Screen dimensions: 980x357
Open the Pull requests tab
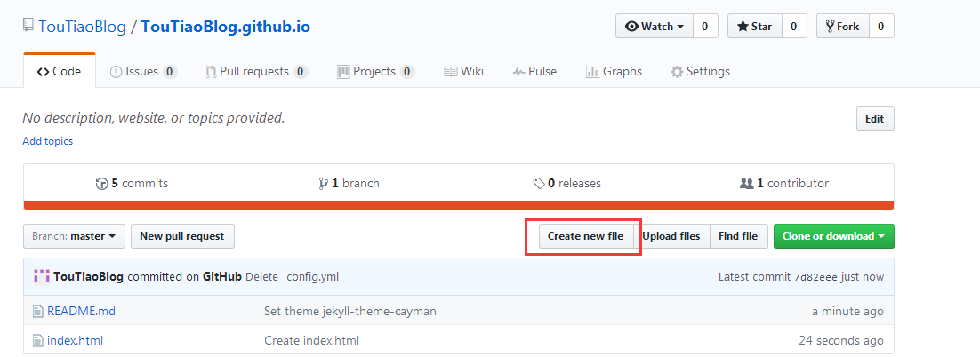[x=256, y=71]
